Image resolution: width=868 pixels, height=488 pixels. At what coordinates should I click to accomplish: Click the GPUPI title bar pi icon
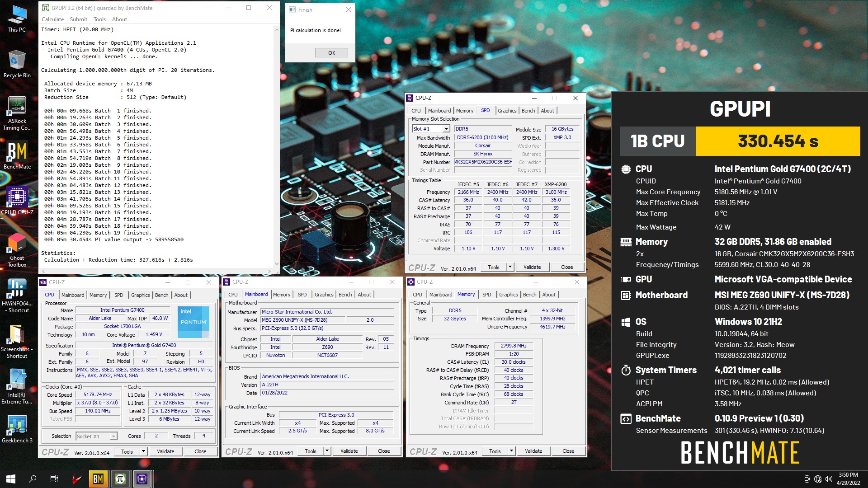tap(46, 8)
